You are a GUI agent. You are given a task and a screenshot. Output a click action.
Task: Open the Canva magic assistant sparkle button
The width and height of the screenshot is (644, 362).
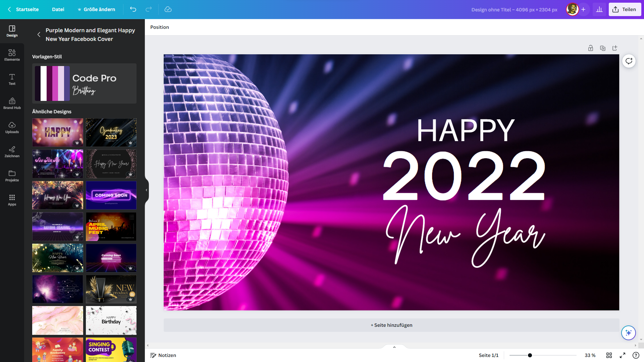point(628,333)
